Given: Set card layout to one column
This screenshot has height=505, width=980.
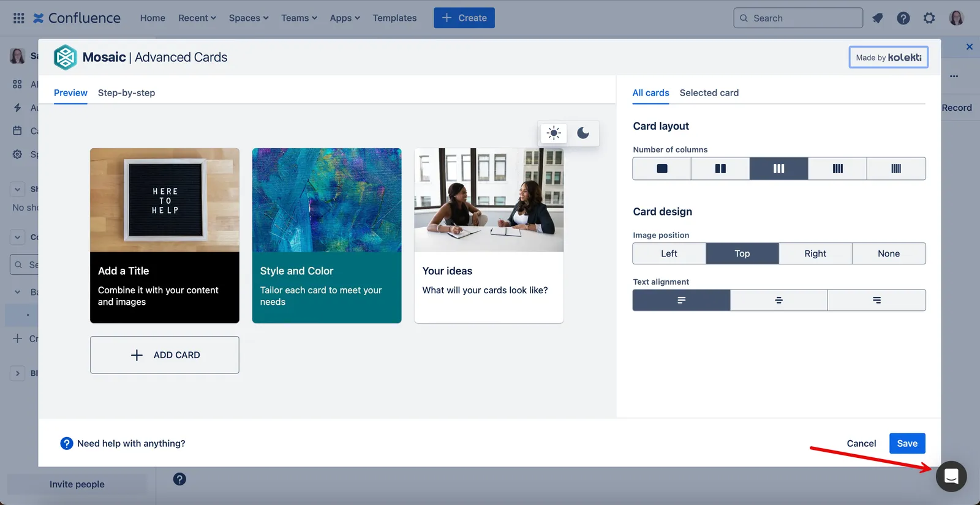Looking at the screenshot, I should coord(662,168).
